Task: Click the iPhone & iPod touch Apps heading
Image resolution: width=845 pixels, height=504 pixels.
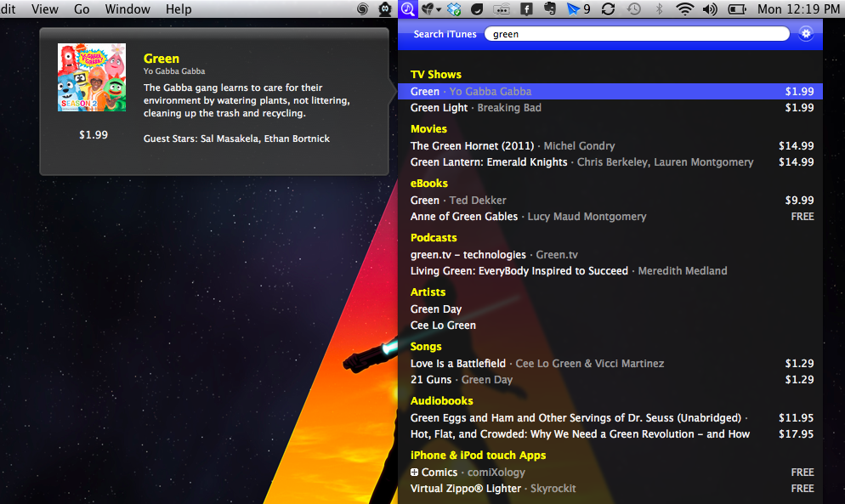Action: pos(478,456)
